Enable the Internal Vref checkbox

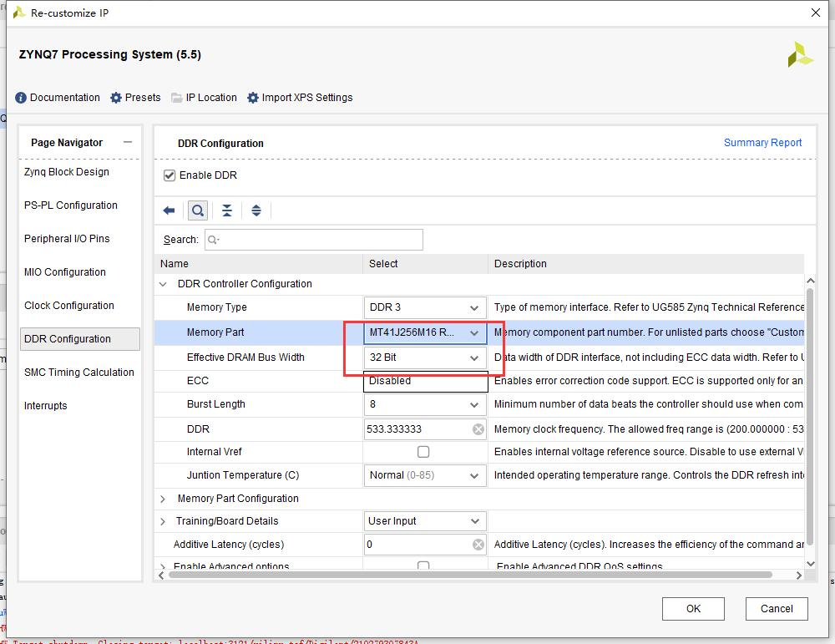tap(423, 452)
